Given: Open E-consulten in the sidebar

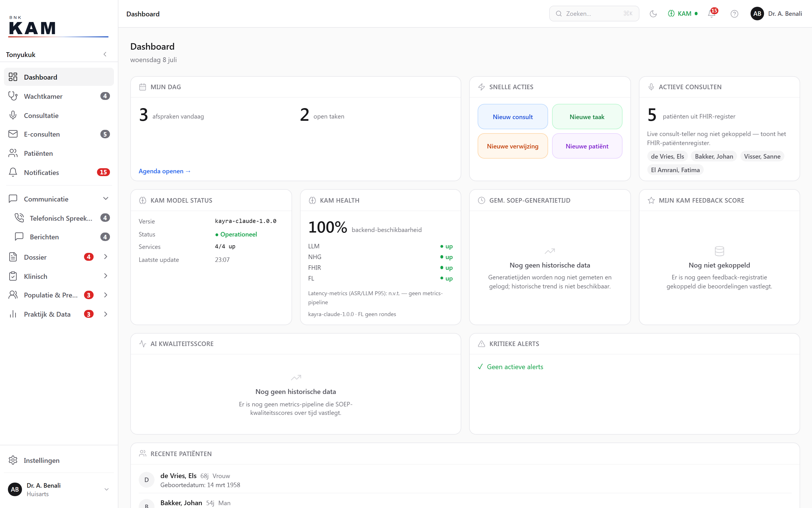Looking at the screenshot, I should 59,134.
